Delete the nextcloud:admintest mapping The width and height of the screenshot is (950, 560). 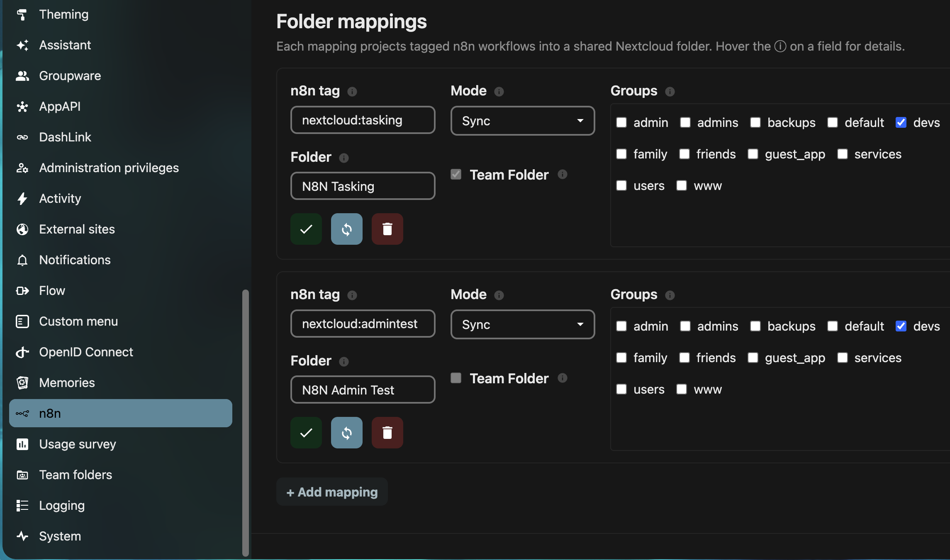pyautogui.click(x=387, y=433)
